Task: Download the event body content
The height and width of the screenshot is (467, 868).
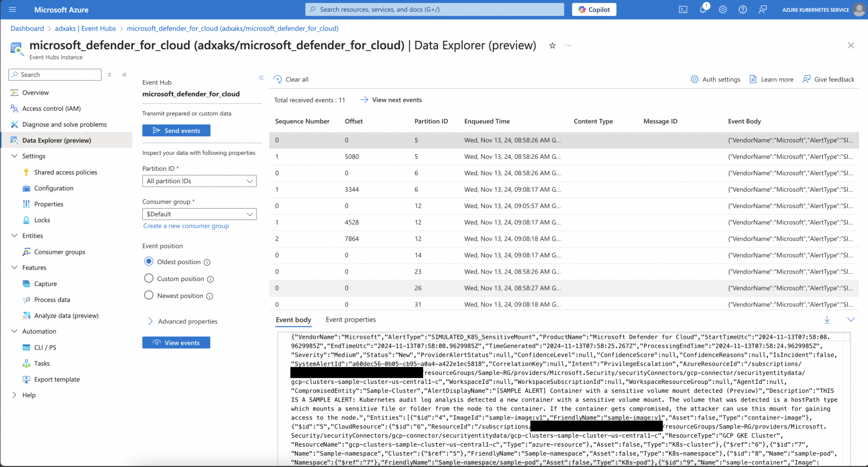Action: click(827, 319)
